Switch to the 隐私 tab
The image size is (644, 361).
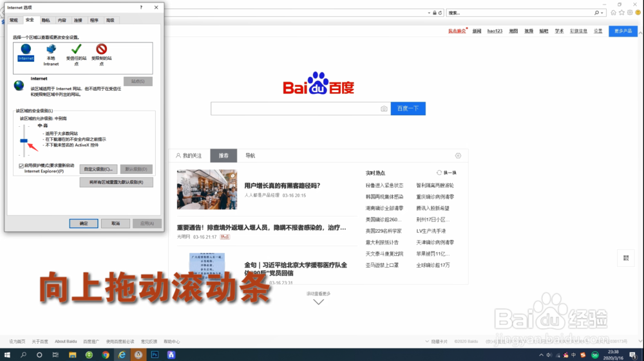pos(46,20)
